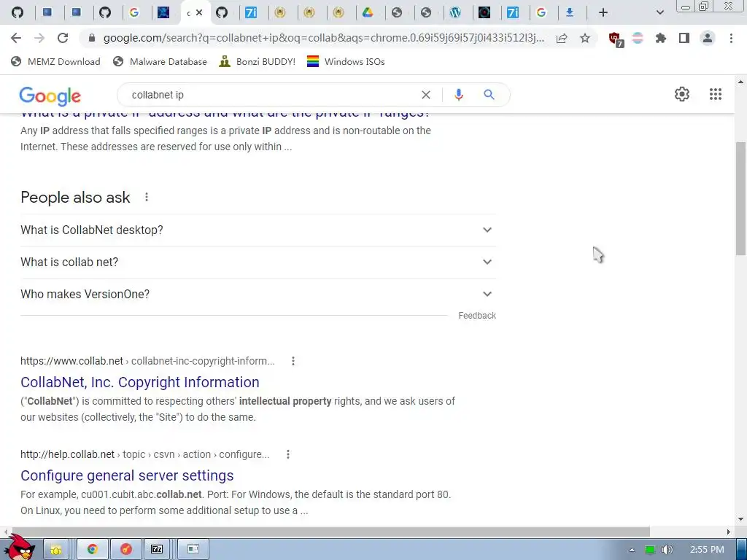Click the 2:55 PM taskbar clock
Image resolution: width=747 pixels, height=560 pixels.
click(707, 550)
